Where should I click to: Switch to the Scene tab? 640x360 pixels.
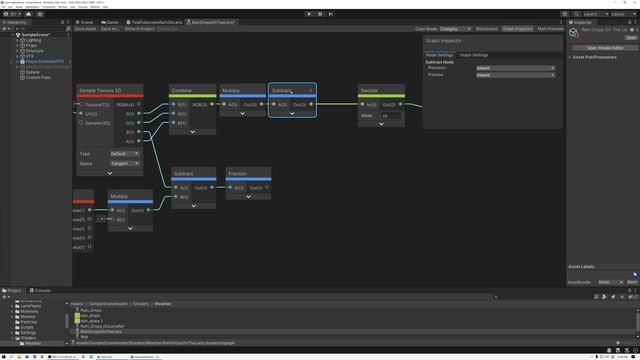point(84,22)
